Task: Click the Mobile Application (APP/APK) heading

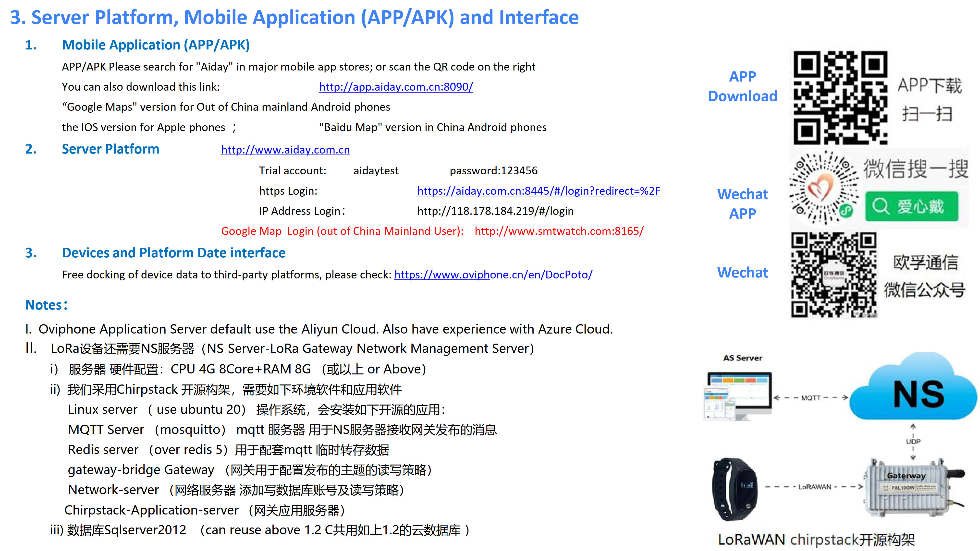Action: [x=156, y=45]
